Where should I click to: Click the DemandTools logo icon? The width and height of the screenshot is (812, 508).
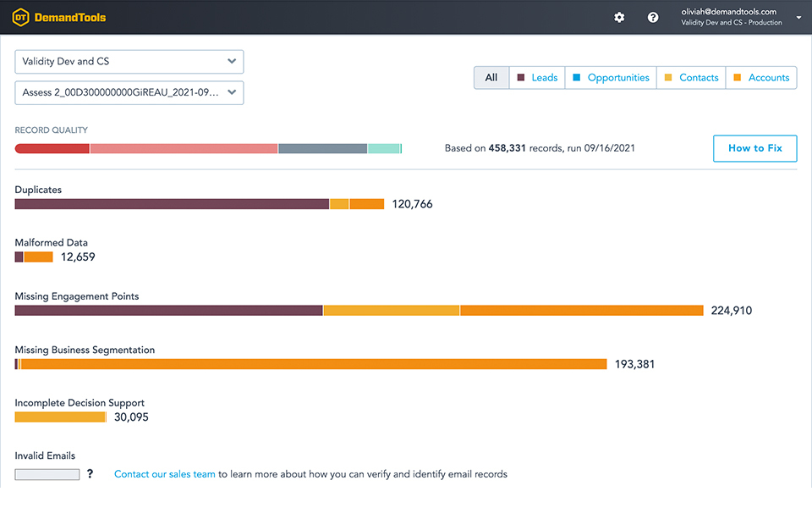(20, 17)
